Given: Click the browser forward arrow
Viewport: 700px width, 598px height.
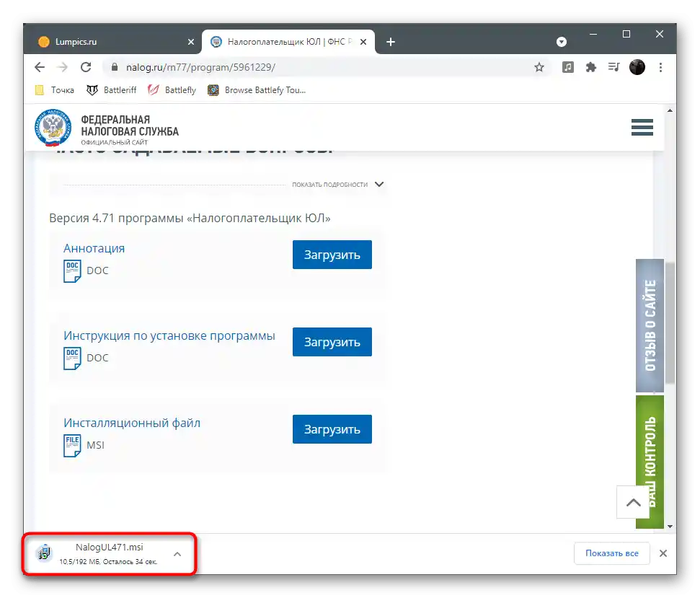Looking at the screenshot, I should [63, 67].
